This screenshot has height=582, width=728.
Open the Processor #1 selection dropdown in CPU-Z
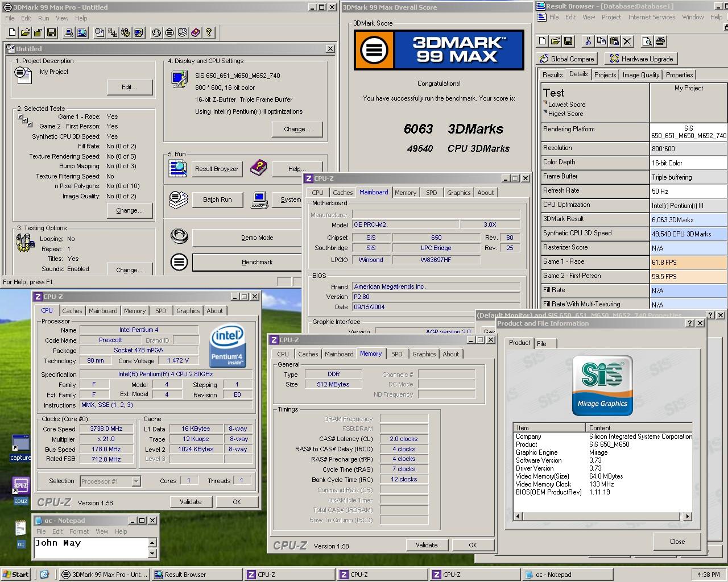(136, 481)
